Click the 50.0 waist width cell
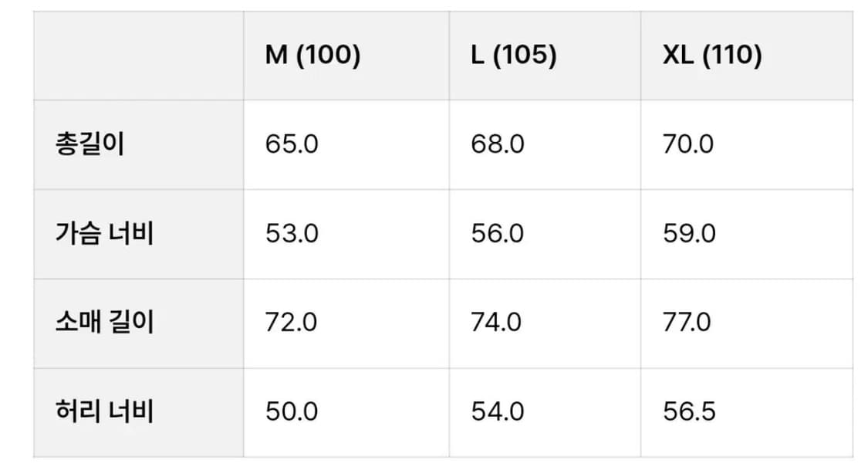 292,411
